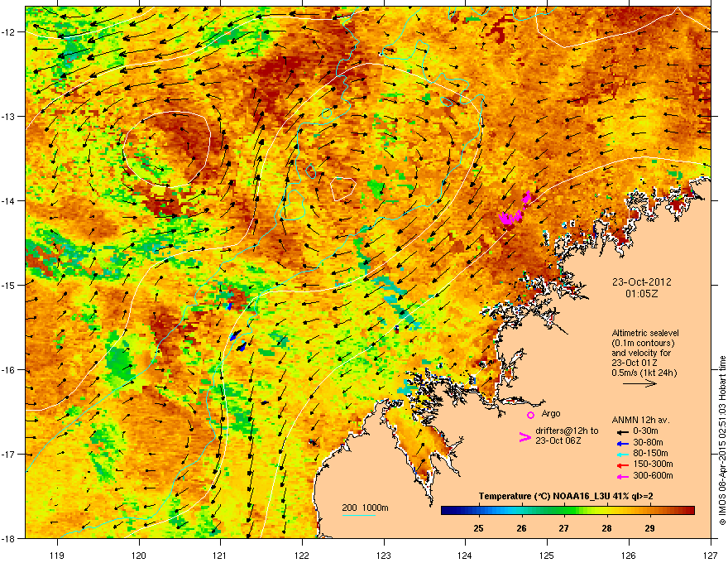Click latitude label -17 on left axis
728x563 pixels.
click(9, 455)
